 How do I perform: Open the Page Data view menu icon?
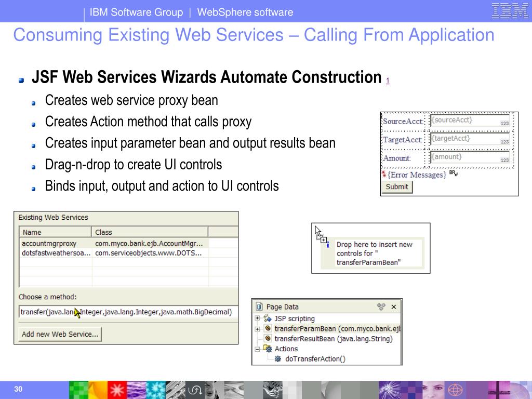pos(381,307)
